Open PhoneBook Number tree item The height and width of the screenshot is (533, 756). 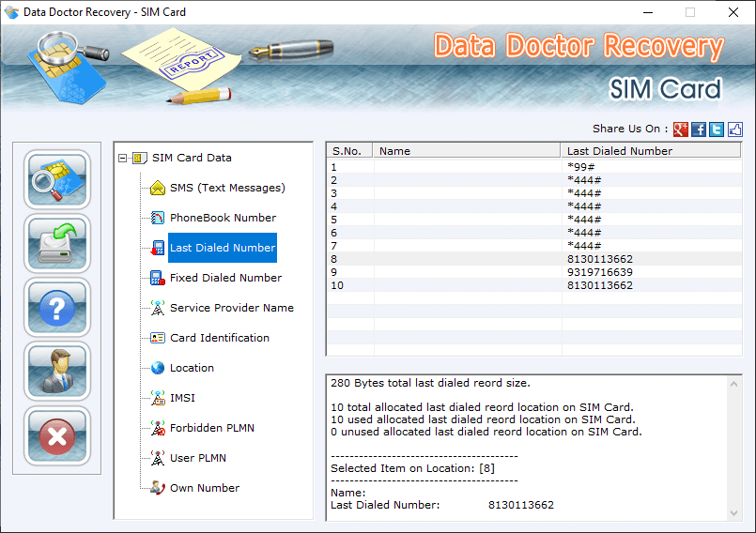(224, 218)
